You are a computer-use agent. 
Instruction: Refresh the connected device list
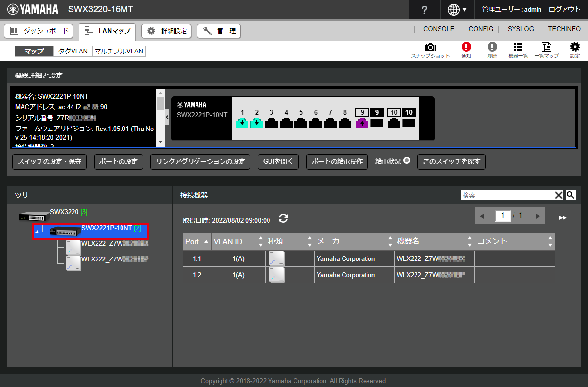(x=283, y=219)
